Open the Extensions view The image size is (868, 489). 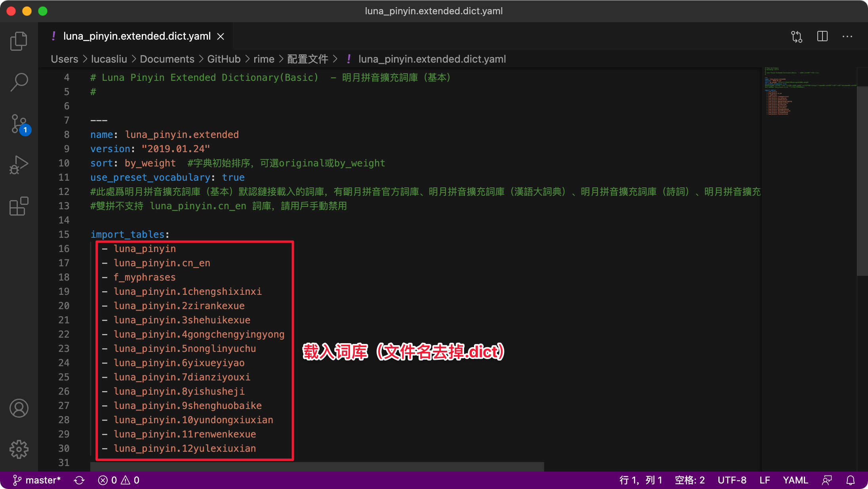(19, 206)
